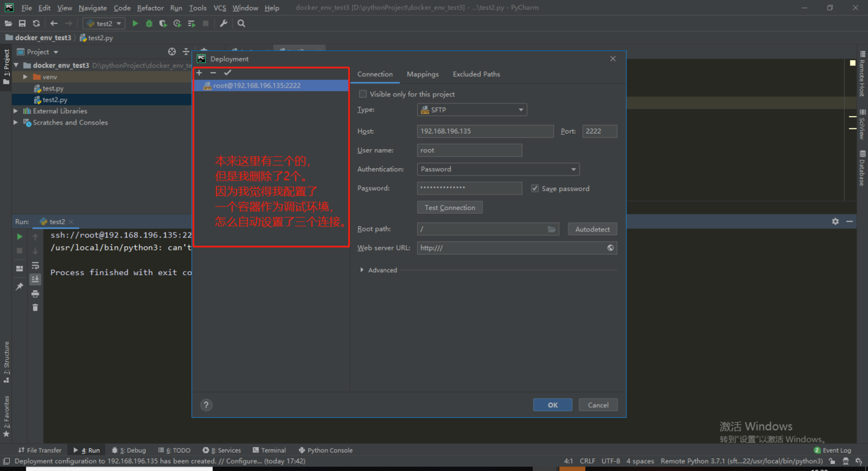Enable Visible only for this project checkbox
868x471 pixels.
click(x=363, y=94)
